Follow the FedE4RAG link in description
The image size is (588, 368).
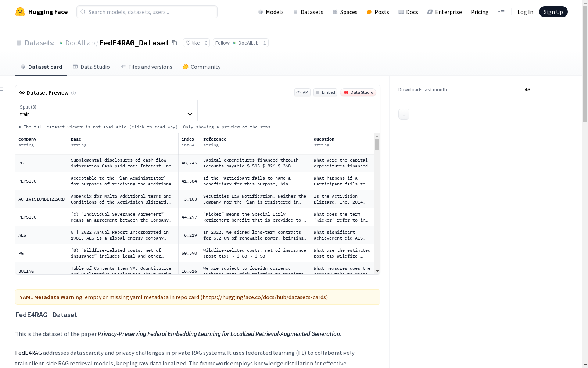[x=28, y=353]
